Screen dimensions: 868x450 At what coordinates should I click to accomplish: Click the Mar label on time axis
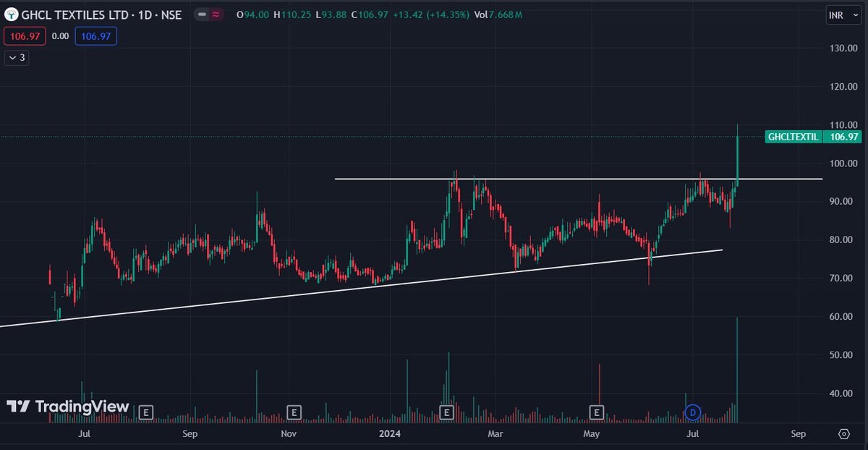495,434
